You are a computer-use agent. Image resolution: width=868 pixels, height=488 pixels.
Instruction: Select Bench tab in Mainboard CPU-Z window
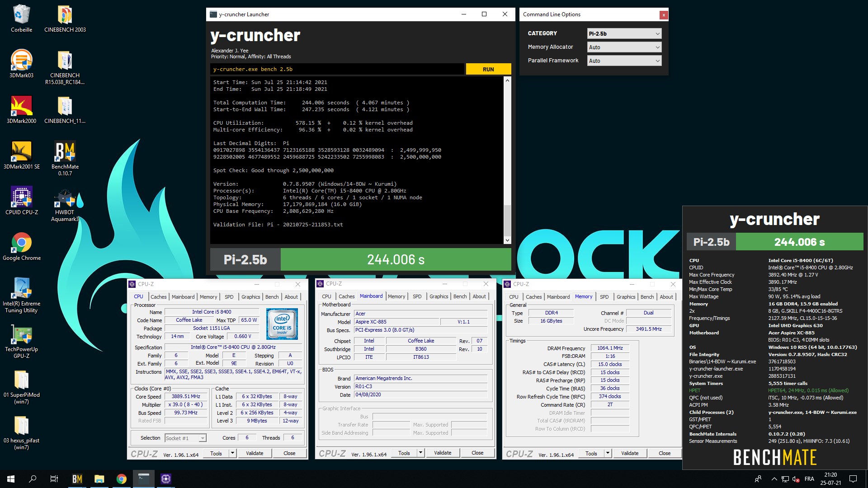coord(460,296)
